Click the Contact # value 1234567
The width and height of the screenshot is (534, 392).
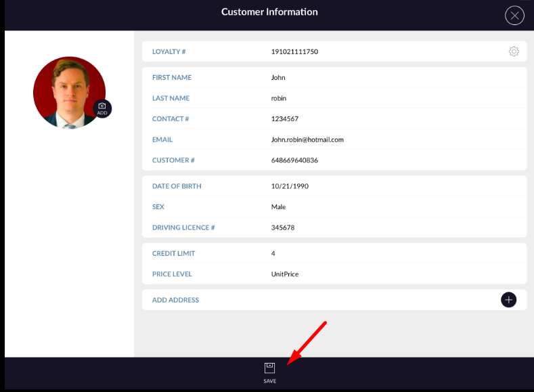(x=284, y=119)
